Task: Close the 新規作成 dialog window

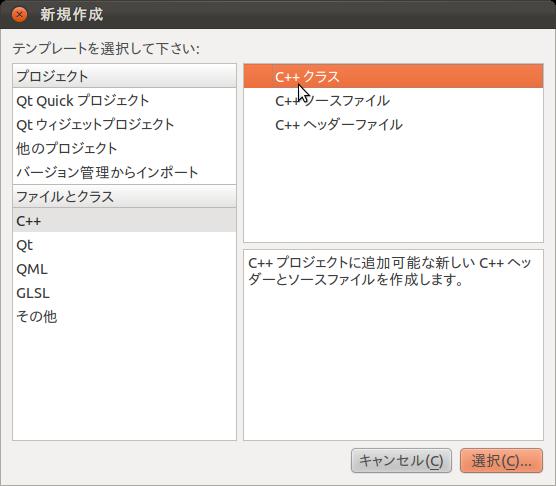Action: [x=19, y=15]
